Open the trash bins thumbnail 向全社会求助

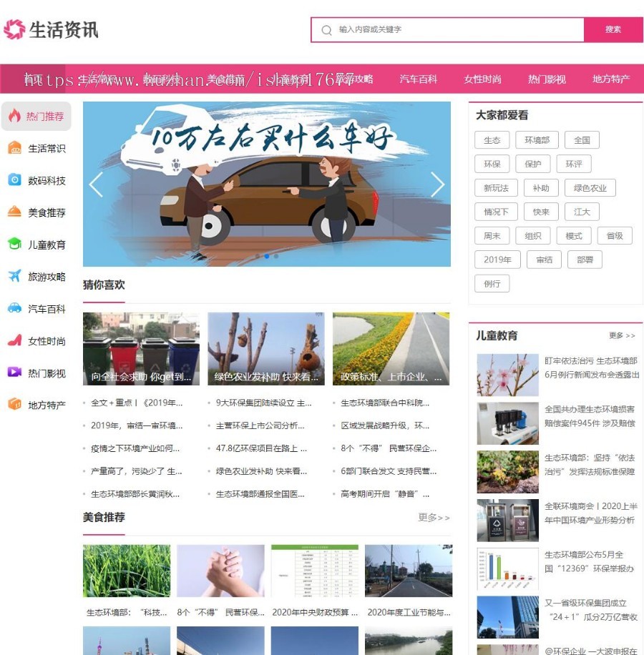pyautogui.click(x=141, y=349)
